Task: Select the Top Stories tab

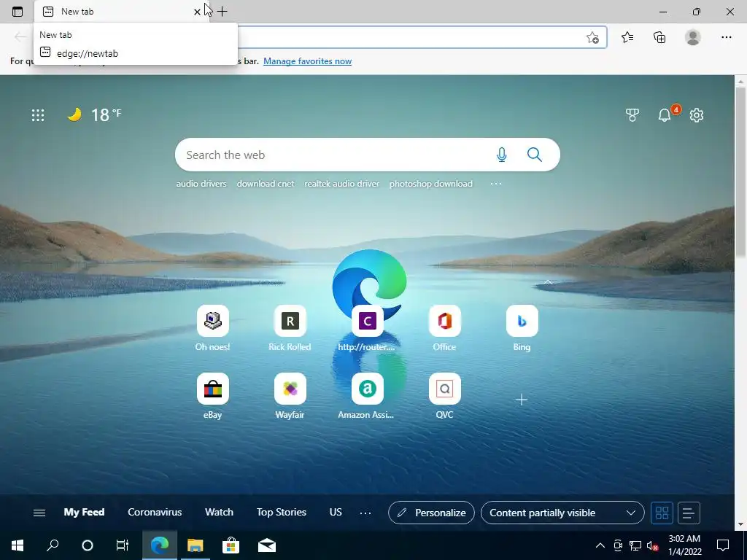Action: coord(281,513)
